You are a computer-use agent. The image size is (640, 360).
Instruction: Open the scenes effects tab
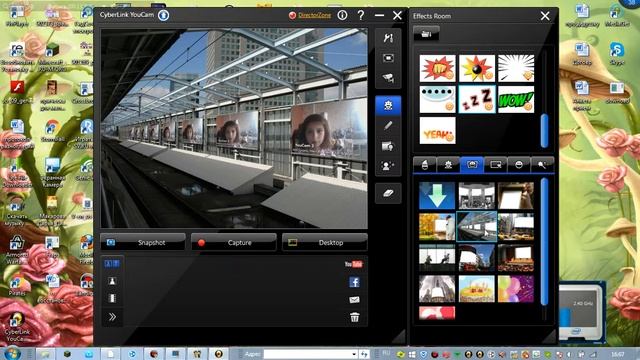[472, 164]
